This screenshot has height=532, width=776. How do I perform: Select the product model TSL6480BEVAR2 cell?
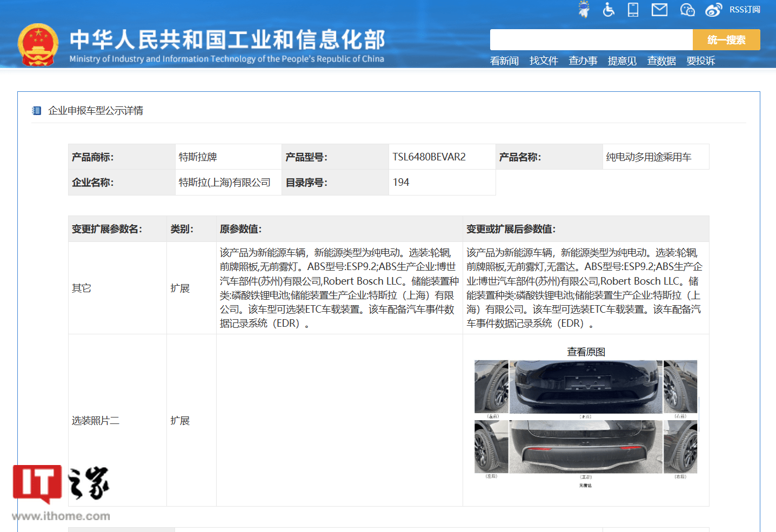pyautogui.click(x=442, y=157)
